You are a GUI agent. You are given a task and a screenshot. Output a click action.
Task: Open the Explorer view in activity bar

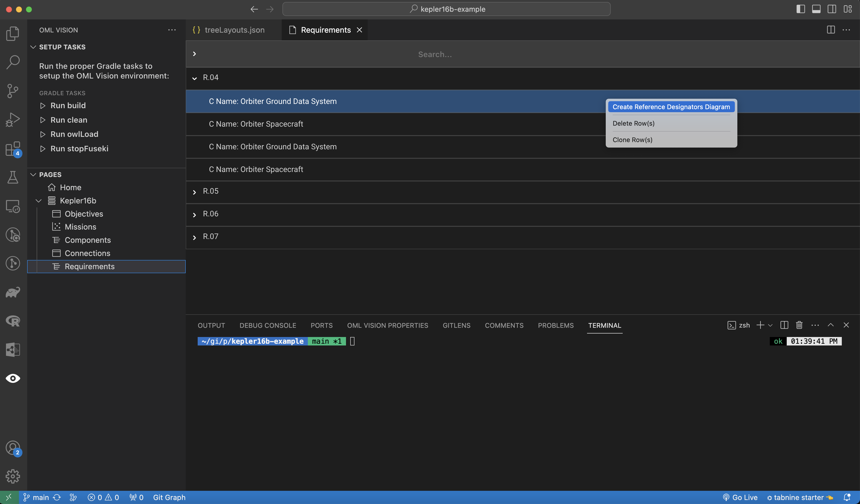point(13,33)
